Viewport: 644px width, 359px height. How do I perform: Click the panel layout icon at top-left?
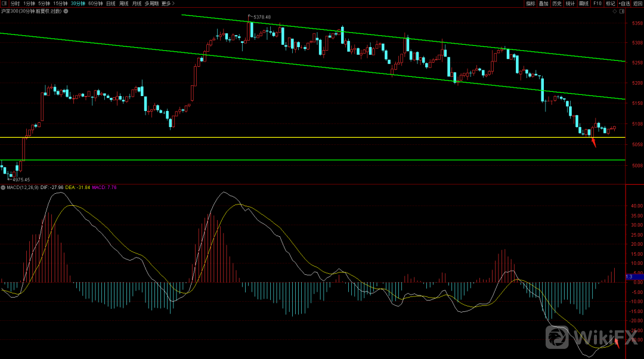click(x=4, y=3)
